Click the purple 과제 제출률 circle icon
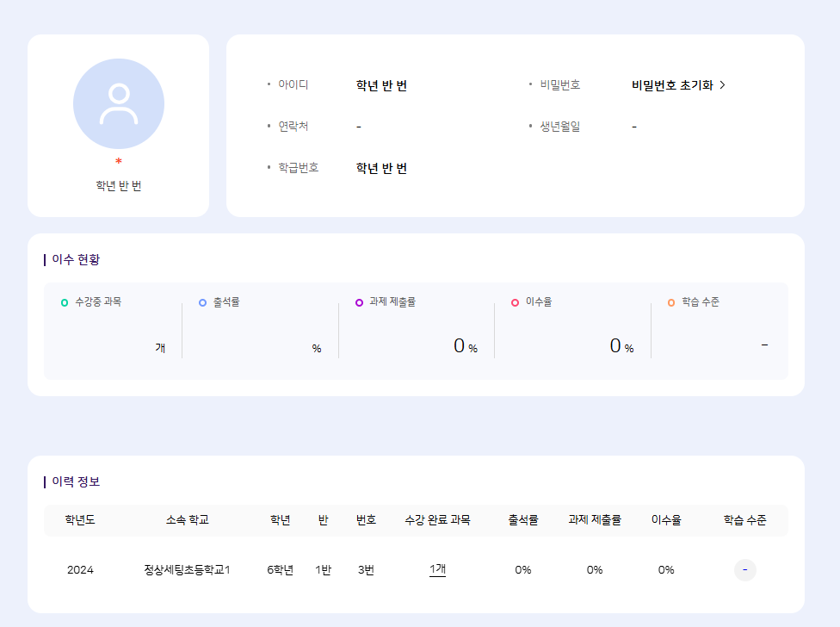 pyautogui.click(x=359, y=302)
